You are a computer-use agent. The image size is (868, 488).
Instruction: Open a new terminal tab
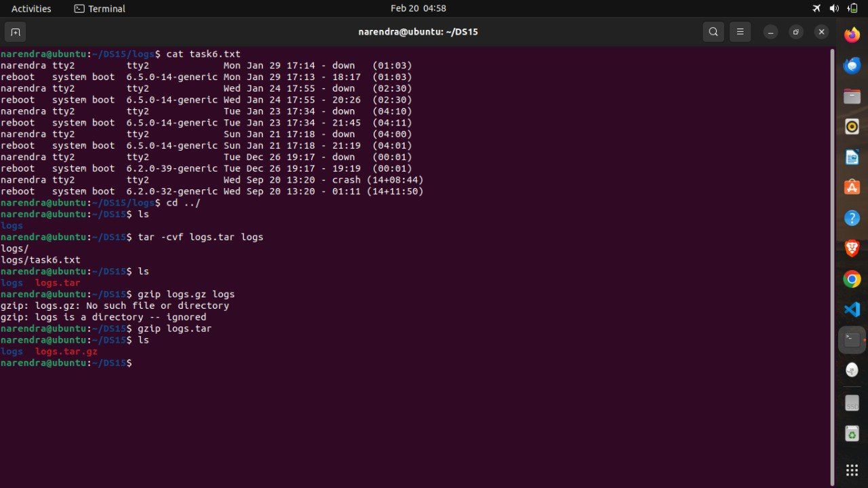pos(15,32)
